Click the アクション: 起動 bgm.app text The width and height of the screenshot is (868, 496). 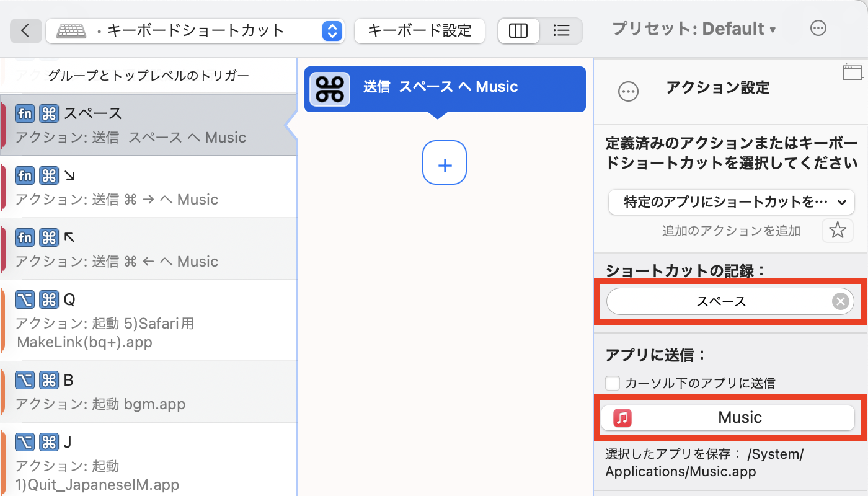click(x=100, y=404)
